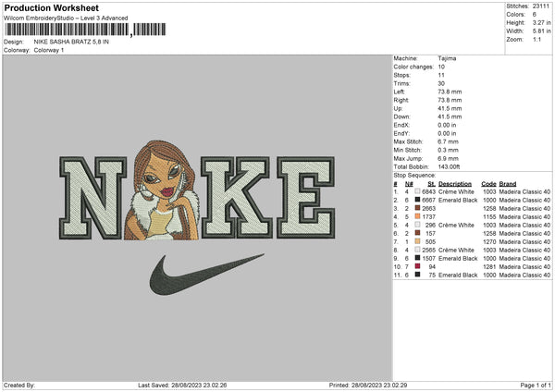This screenshot has width=555, height=392.
Task: Select the dark swatch in stop 11
Action: click(418, 275)
